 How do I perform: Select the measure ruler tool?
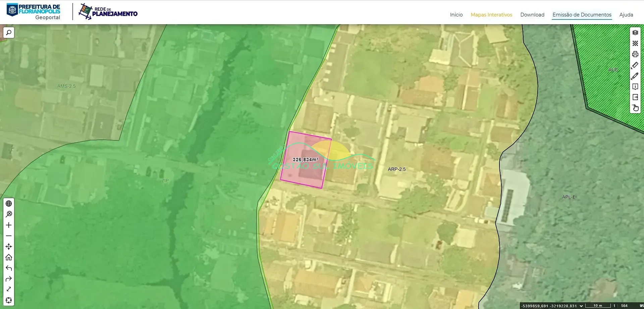(635, 65)
